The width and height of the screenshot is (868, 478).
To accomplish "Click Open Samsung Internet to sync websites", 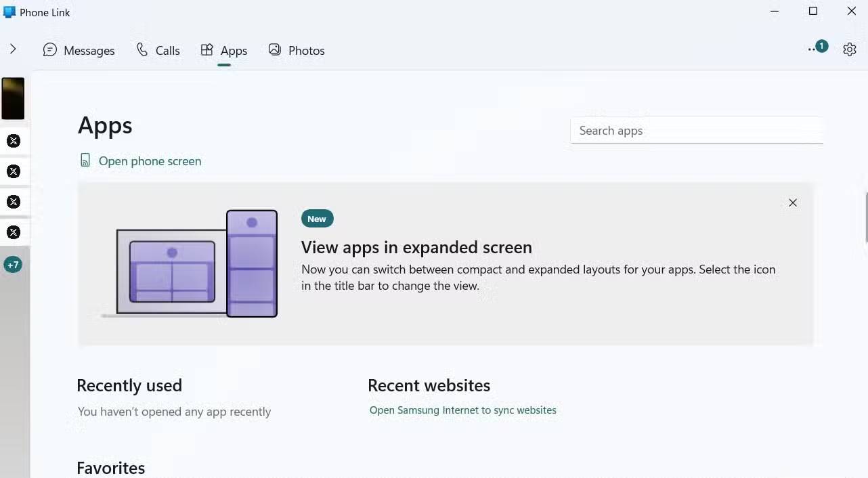I will pos(462,410).
